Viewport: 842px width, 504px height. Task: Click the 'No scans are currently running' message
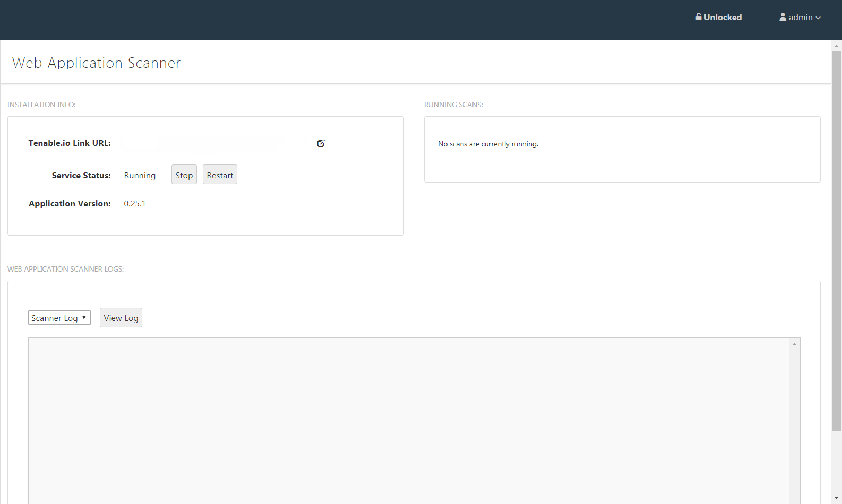point(488,144)
